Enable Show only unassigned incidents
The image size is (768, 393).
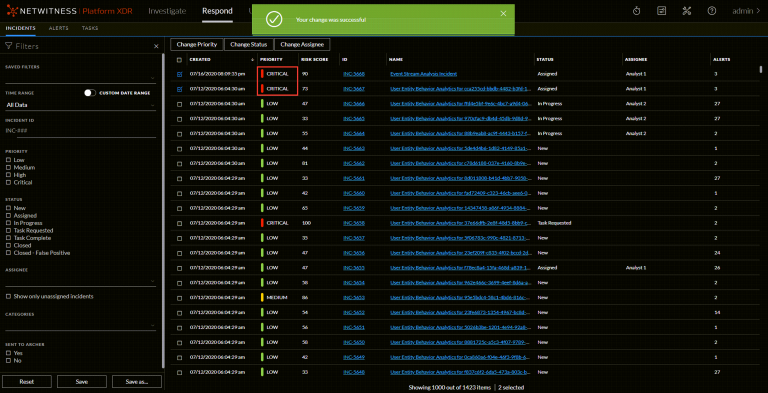(8, 296)
